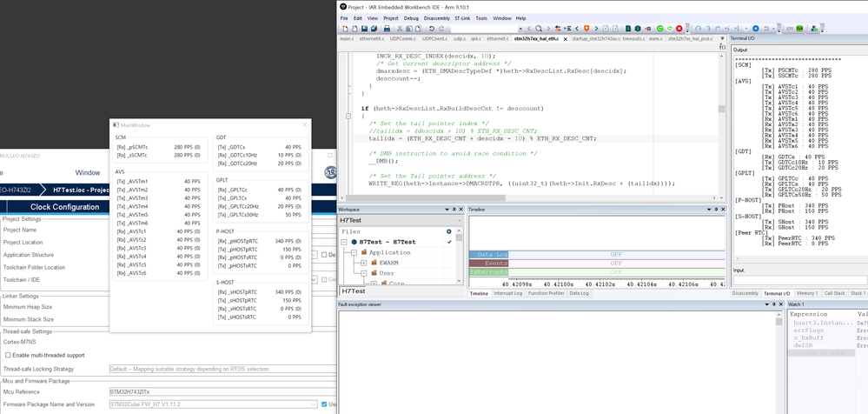Switch to Function Profiler tab
This screenshot has width=868, height=414.
tap(546, 293)
